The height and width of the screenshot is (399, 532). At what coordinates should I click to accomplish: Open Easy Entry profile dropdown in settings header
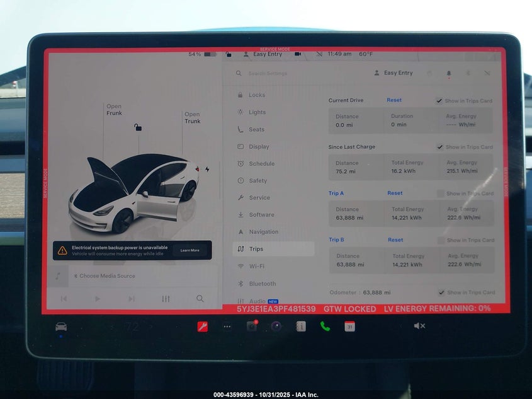tap(393, 73)
